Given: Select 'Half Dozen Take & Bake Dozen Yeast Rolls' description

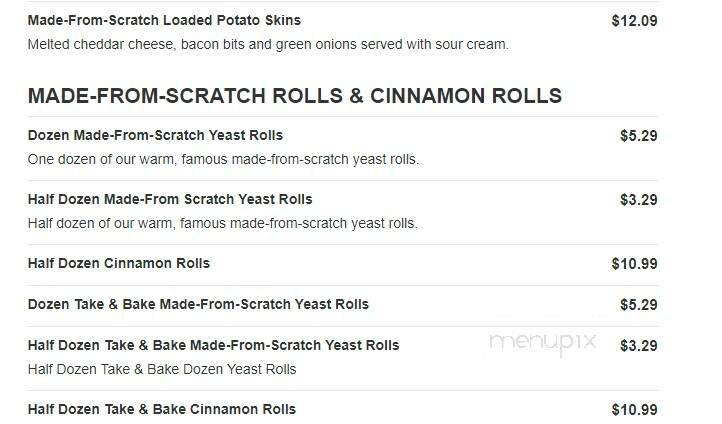Looking at the screenshot, I should (162, 369).
